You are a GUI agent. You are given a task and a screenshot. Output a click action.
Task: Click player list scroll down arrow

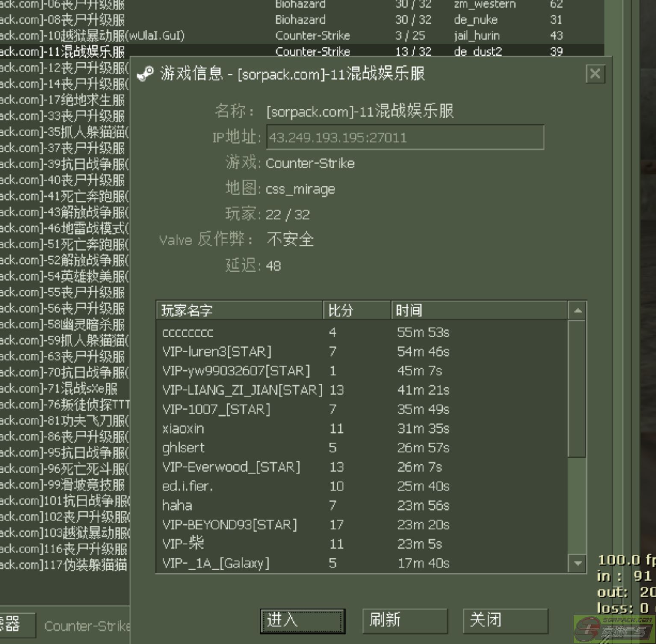tap(577, 563)
